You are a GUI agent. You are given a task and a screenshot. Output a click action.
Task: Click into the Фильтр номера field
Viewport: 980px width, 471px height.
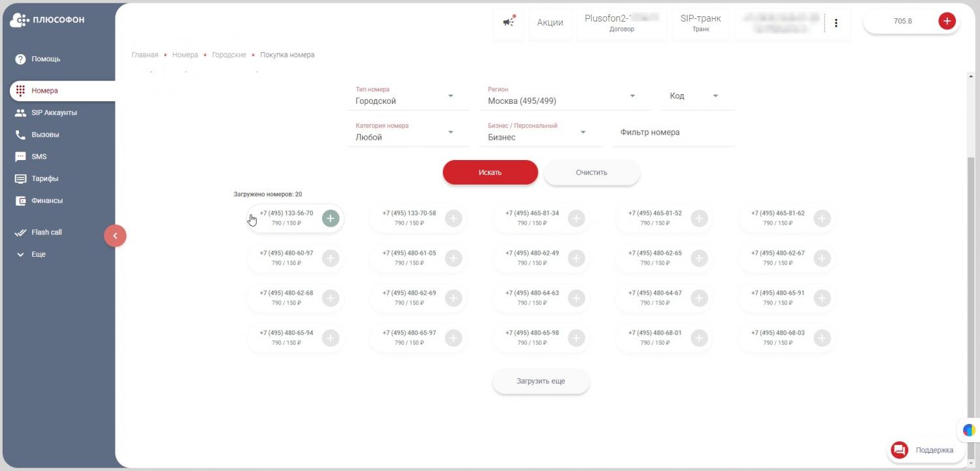pos(673,133)
